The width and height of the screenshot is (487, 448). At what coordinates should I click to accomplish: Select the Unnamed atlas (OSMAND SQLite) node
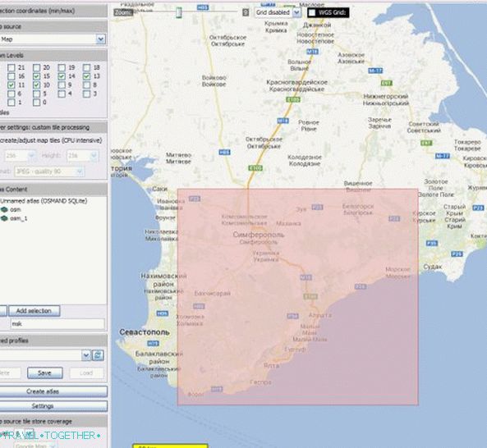click(44, 201)
